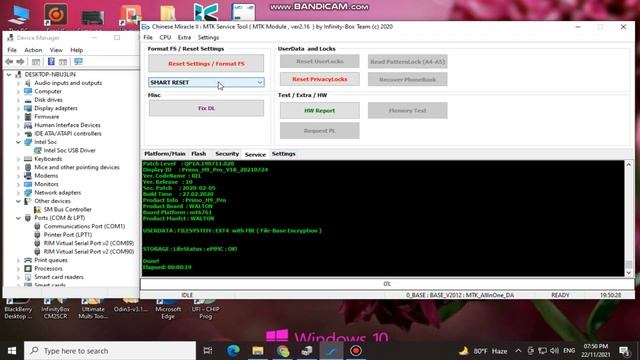Click the volume speaker icon in system tray
This screenshot has width=640, height=360.
554,351
